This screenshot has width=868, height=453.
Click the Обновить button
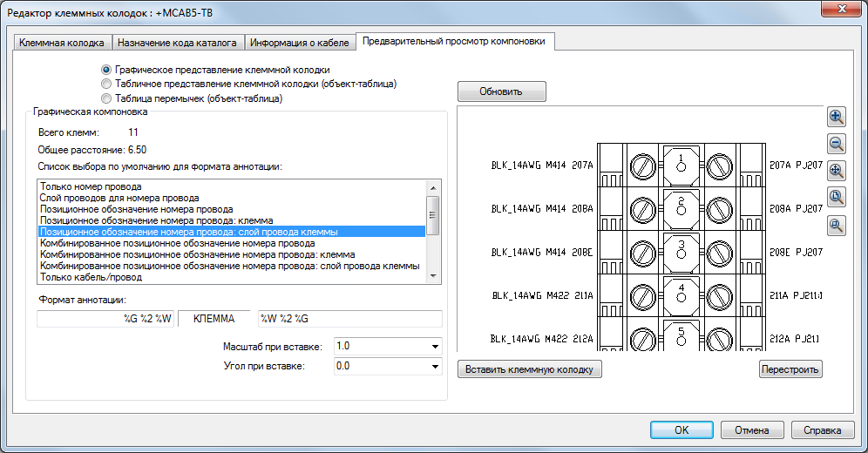coord(501,91)
